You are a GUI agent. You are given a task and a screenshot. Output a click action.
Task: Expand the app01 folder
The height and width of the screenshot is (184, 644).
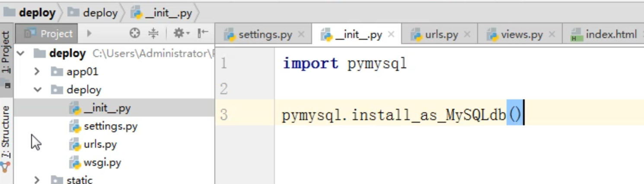pos(37,71)
